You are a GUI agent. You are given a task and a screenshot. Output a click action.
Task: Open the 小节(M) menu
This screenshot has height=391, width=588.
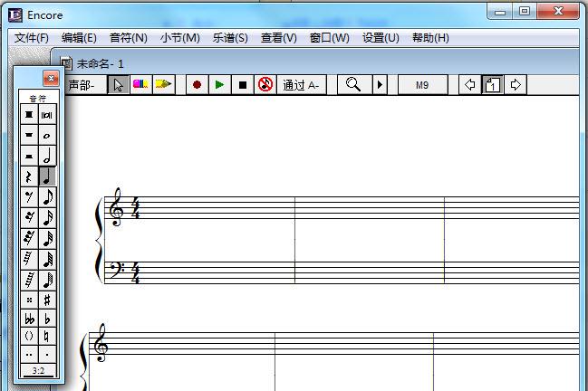point(180,38)
